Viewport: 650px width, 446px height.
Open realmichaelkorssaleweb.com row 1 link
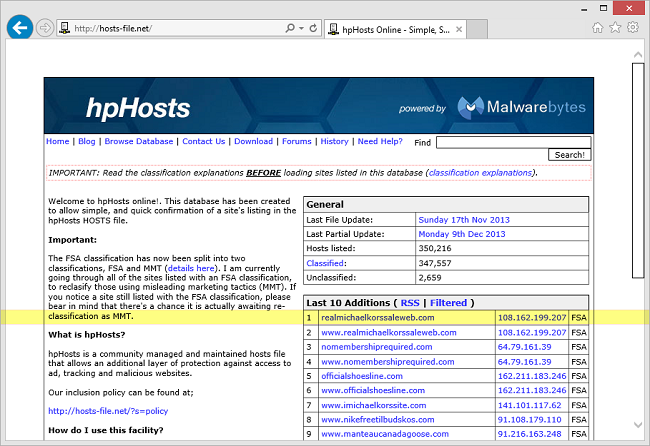click(378, 318)
